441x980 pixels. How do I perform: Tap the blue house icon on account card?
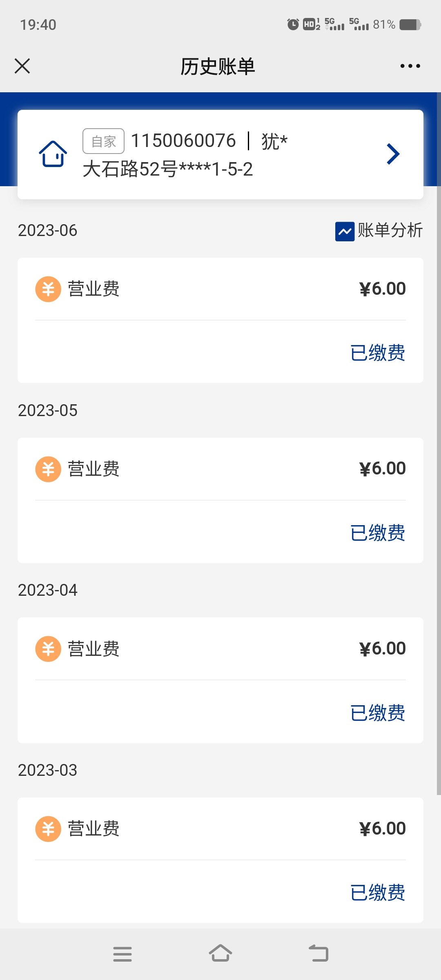(53, 154)
